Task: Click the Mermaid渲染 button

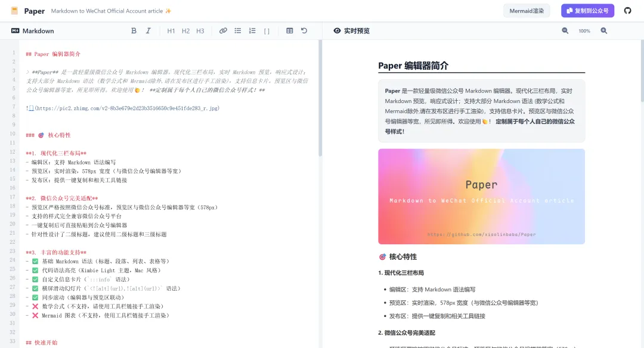Action: tap(527, 11)
